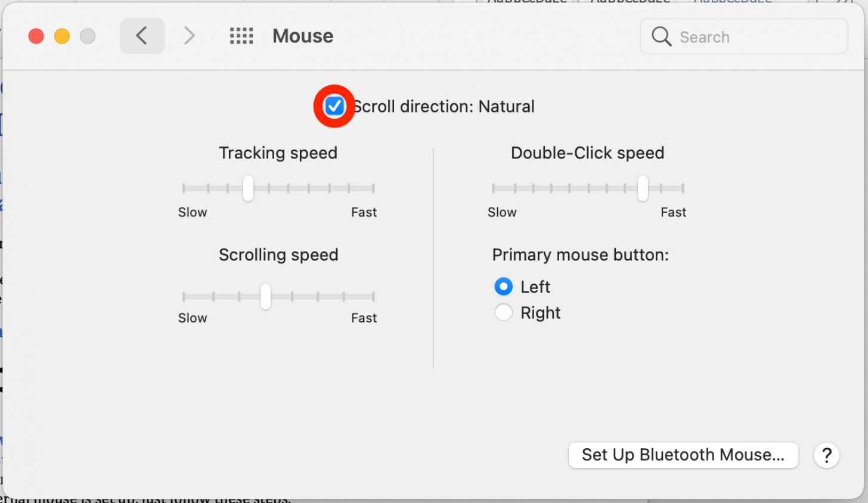868x503 pixels.
Task: Open help with the question mark button
Action: [x=826, y=455]
